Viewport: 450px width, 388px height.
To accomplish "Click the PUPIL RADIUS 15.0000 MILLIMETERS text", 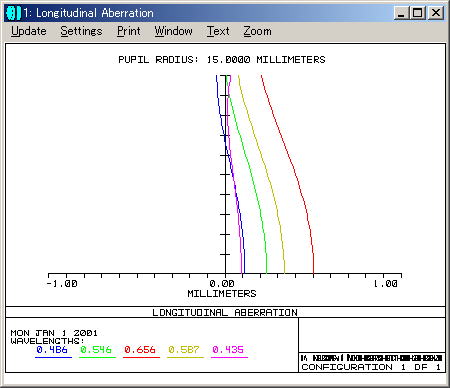I will pyautogui.click(x=222, y=60).
